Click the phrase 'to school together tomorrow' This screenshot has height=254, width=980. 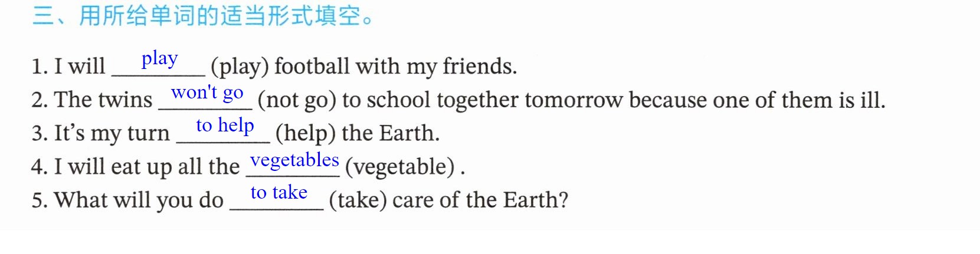tap(483, 100)
